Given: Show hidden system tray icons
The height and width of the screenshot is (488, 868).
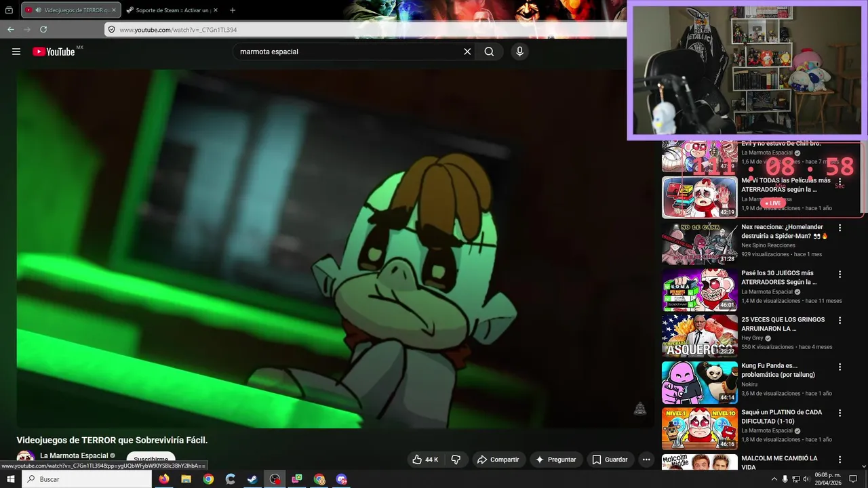Looking at the screenshot, I should tap(774, 479).
